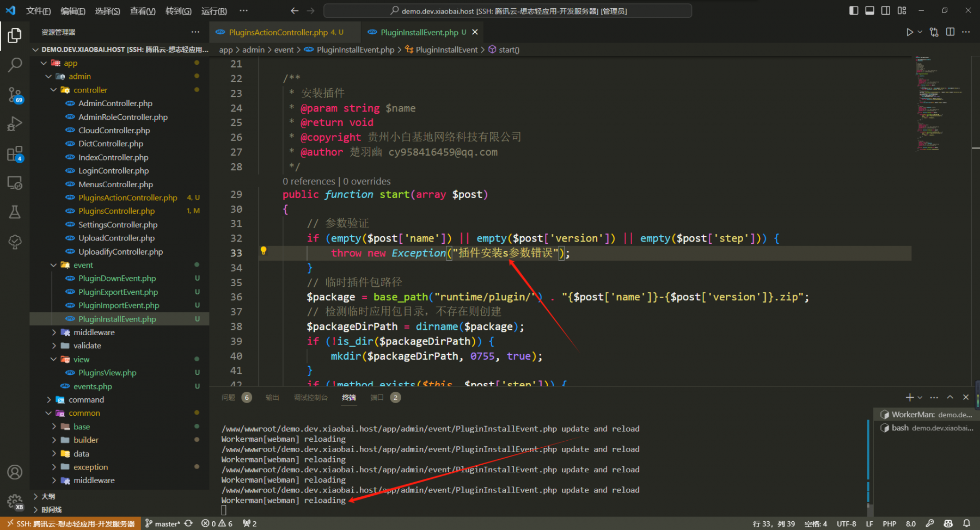Open the 问题 problems panel tab
This screenshot has width=980, height=530.
[x=229, y=397]
